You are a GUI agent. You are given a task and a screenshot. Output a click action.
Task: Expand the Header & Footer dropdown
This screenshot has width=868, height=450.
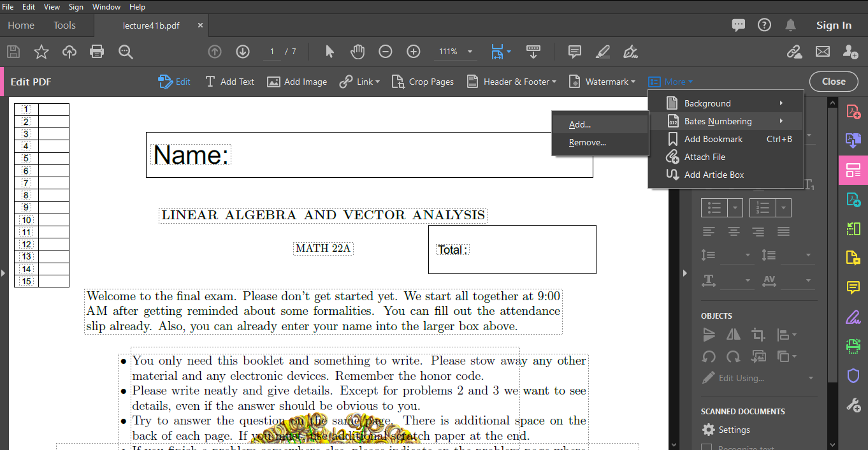point(554,82)
